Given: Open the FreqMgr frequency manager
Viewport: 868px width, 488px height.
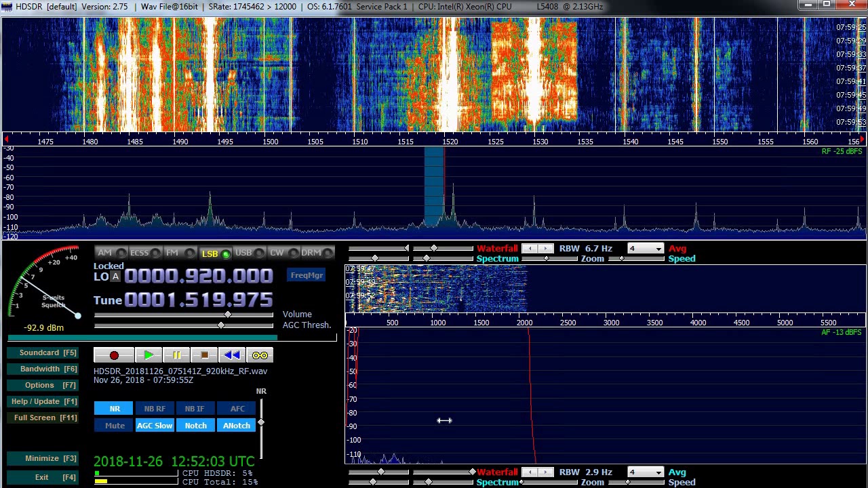Looking at the screenshot, I should (x=307, y=275).
